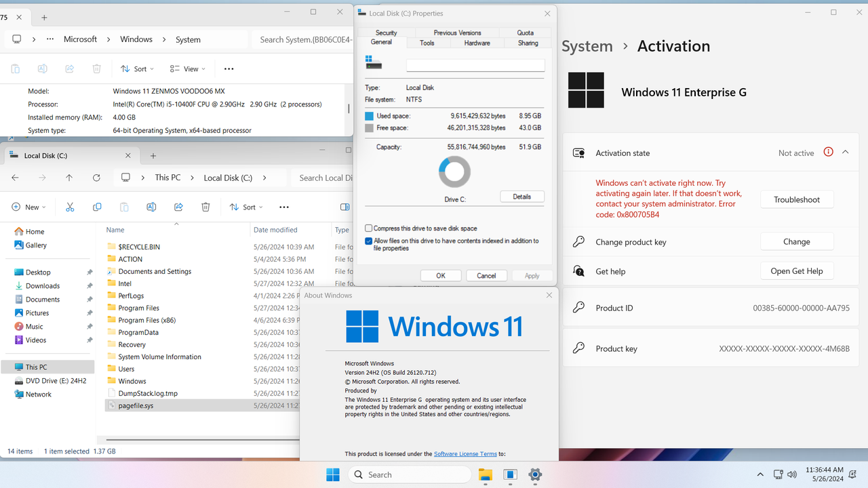Viewport: 868px width, 488px height.
Task: Click Rename icon in Local Disk toolbar
Action: point(151,207)
